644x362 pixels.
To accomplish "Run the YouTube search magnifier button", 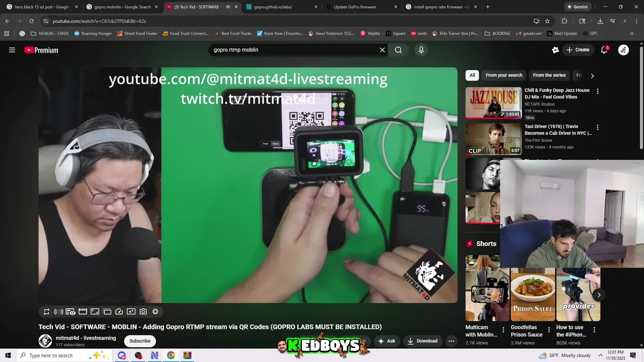I will click(x=398, y=50).
